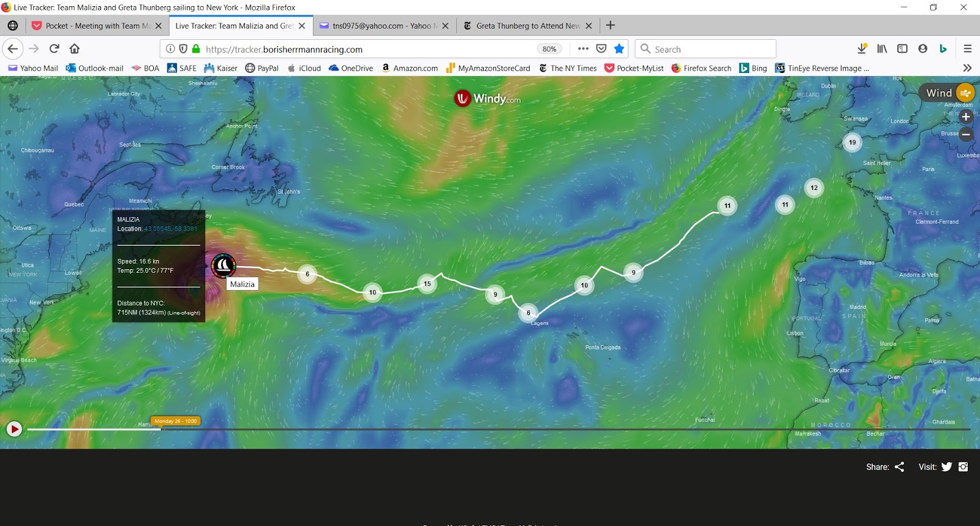Image resolution: width=980 pixels, height=526 pixels.
Task: Open the Downloads arrow panel
Action: pos(862,48)
